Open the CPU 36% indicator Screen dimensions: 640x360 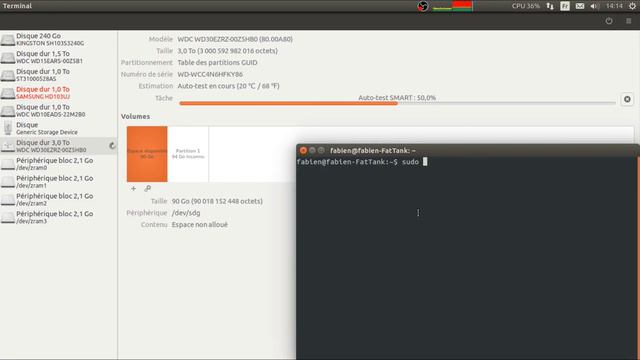pos(526,6)
